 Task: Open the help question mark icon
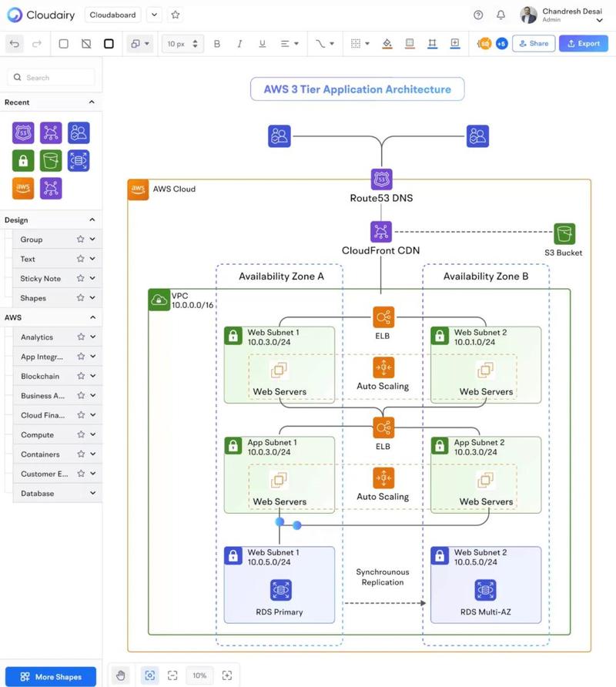478,15
